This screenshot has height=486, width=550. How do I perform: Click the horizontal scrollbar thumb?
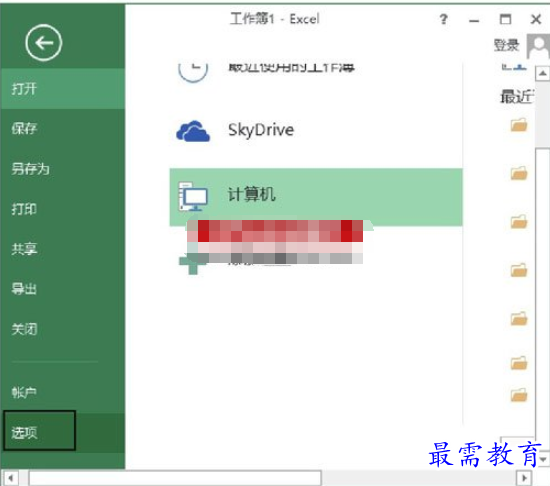click(x=175, y=478)
